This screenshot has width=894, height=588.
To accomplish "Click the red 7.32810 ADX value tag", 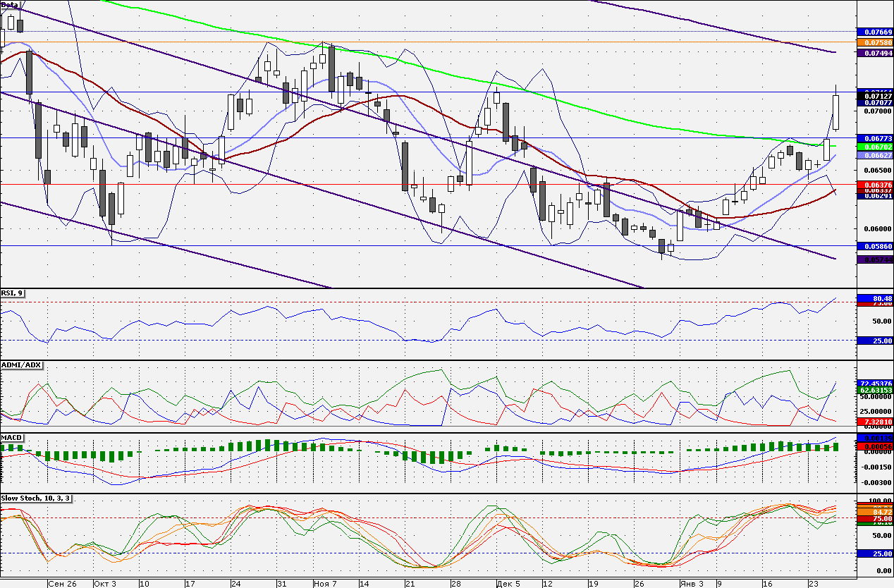I will point(874,421).
